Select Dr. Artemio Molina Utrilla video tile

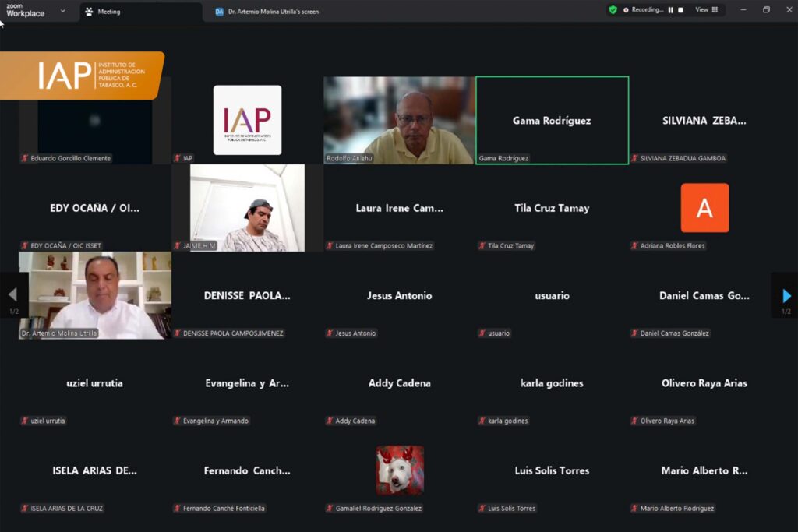click(x=94, y=295)
